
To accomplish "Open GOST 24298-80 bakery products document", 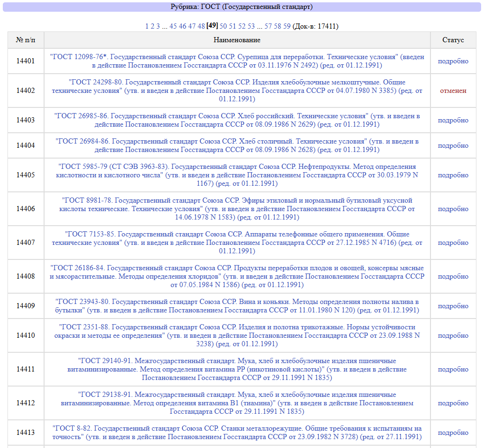I will point(237,91).
